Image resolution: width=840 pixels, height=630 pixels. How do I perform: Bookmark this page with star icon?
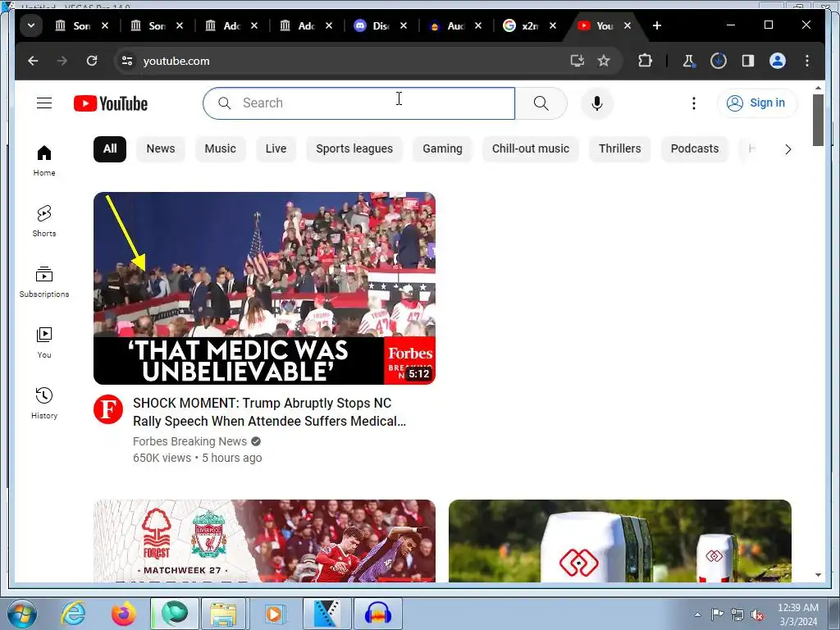[604, 61]
